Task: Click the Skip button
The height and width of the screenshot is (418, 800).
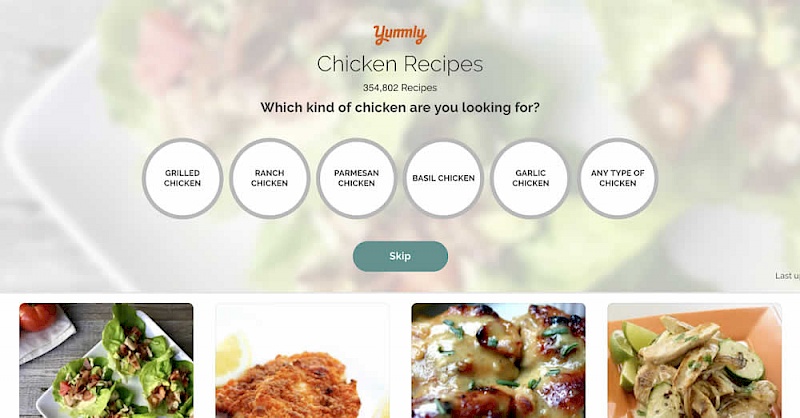Action: tap(401, 256)
